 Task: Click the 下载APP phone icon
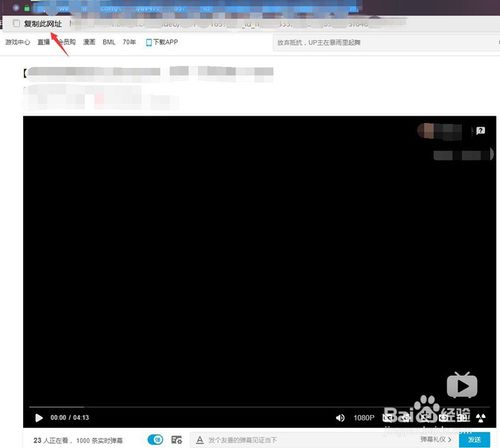pyautogui.click(x=149, y=42)
